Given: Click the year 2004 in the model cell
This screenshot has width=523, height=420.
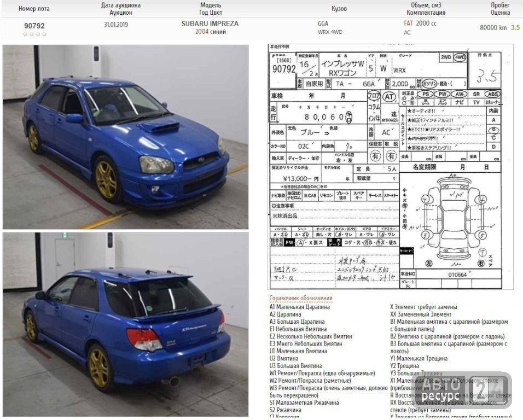Looking at the screenshot, I should 202,32.
